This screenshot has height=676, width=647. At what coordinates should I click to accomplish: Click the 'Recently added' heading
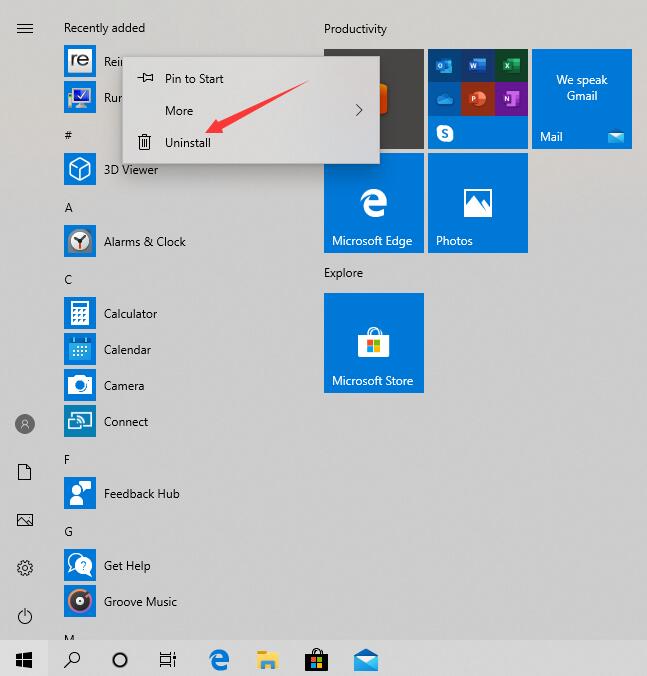pyautogui.click(x=104, y=28)
